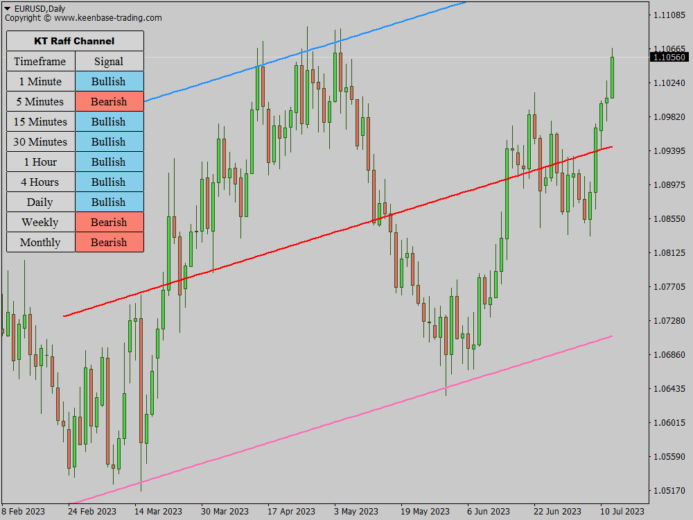Click the Signal column header

click(109, 61)
